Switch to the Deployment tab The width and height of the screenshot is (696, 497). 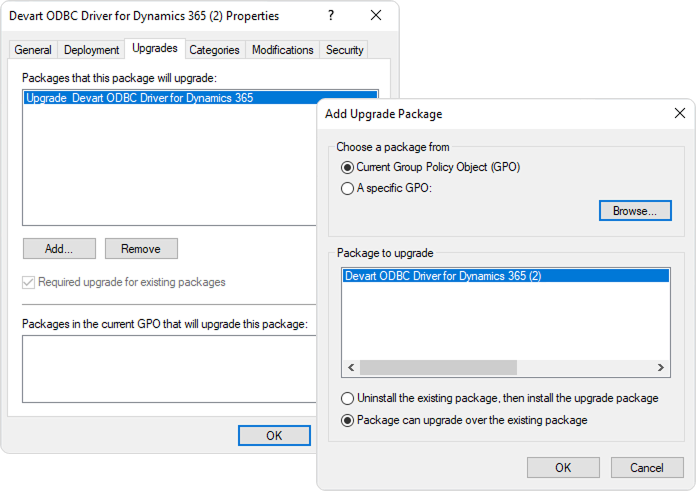91,50
